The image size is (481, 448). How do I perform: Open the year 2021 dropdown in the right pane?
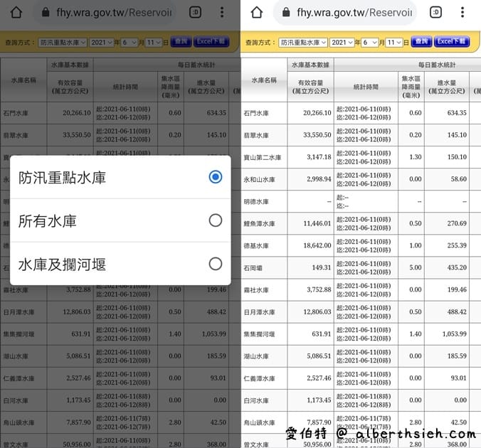[342, 43]
